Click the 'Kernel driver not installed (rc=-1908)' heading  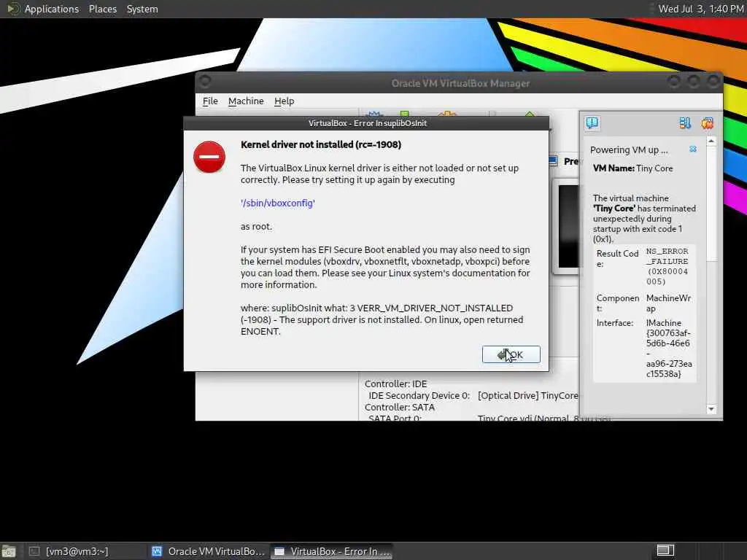pos(321,144)
